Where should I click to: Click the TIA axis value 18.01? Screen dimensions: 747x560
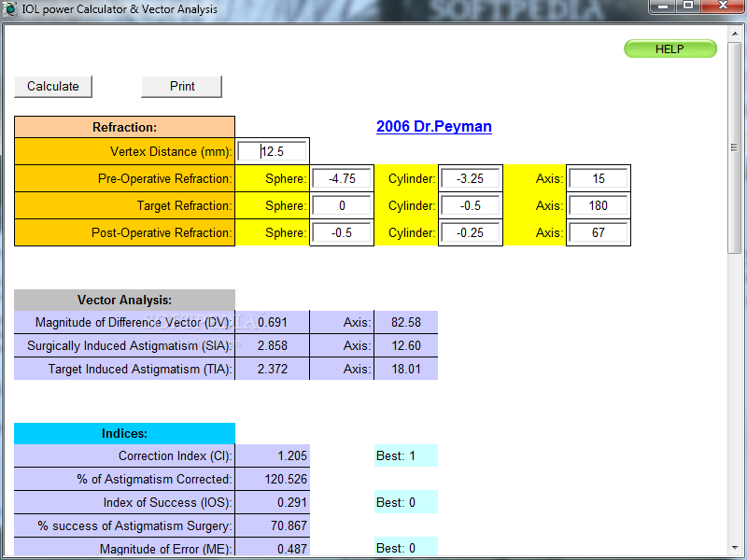pyautogui.click(x=406, y=369)
